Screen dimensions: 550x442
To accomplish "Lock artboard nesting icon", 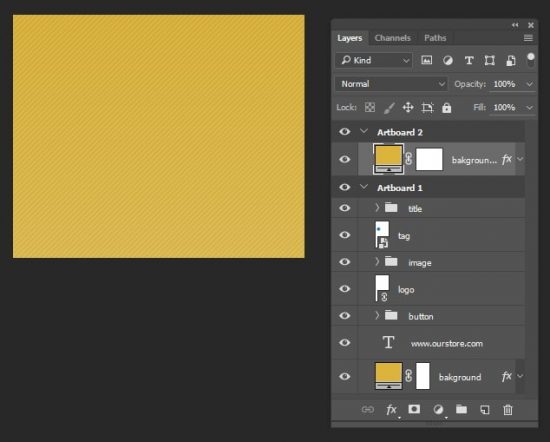I will 427,107.
